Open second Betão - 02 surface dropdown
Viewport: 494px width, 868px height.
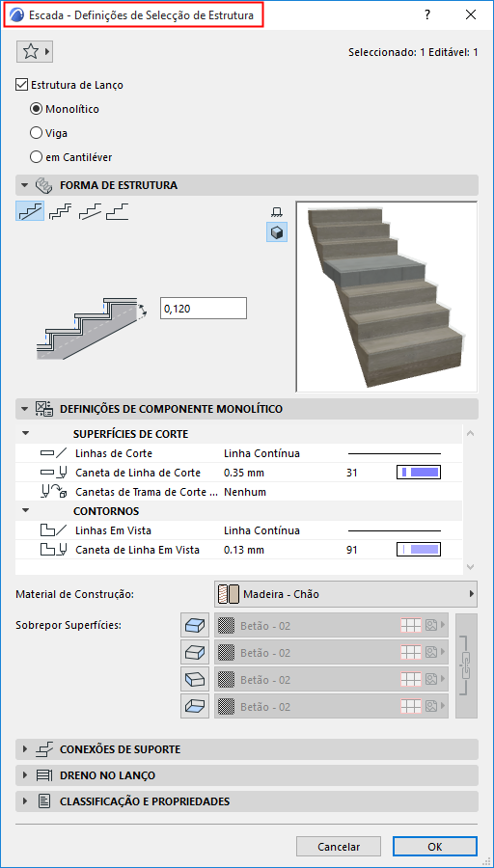click(x=331, y=653)
